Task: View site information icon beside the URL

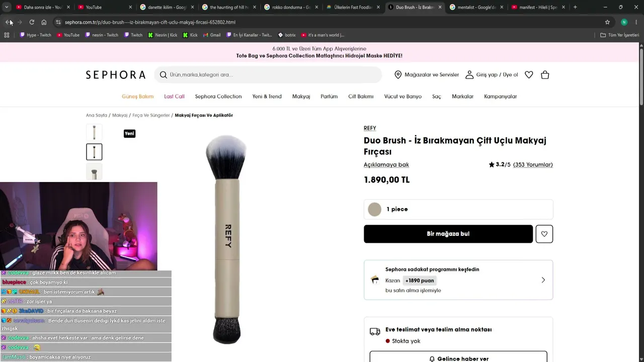Action: tap(58, 22)
